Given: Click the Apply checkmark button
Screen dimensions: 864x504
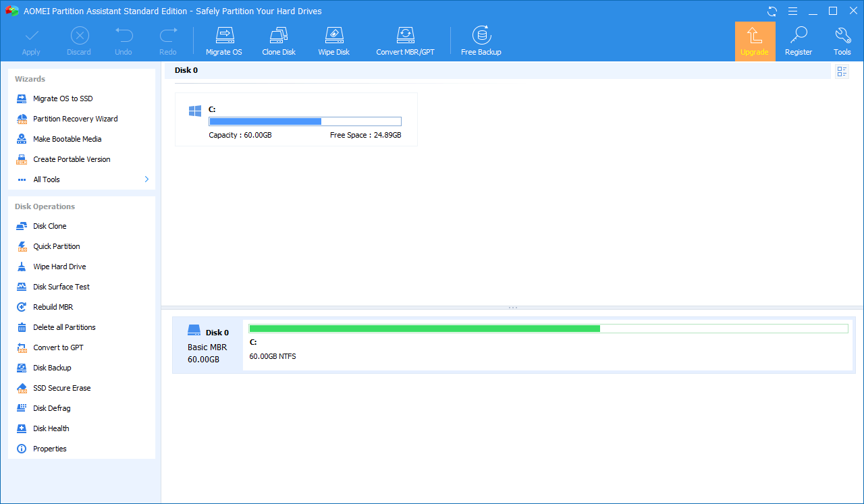Looking at the screenshot, I should tap(31, 41).
